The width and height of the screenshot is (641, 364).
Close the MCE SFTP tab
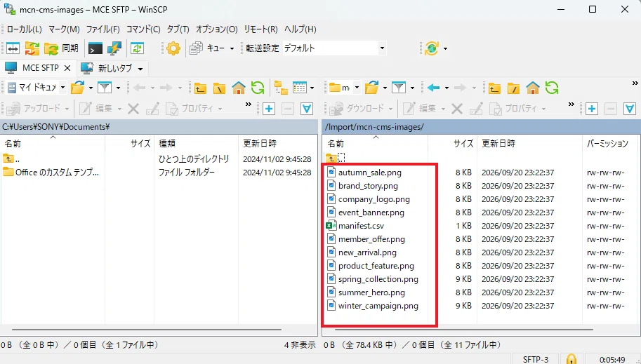(67, 68)
